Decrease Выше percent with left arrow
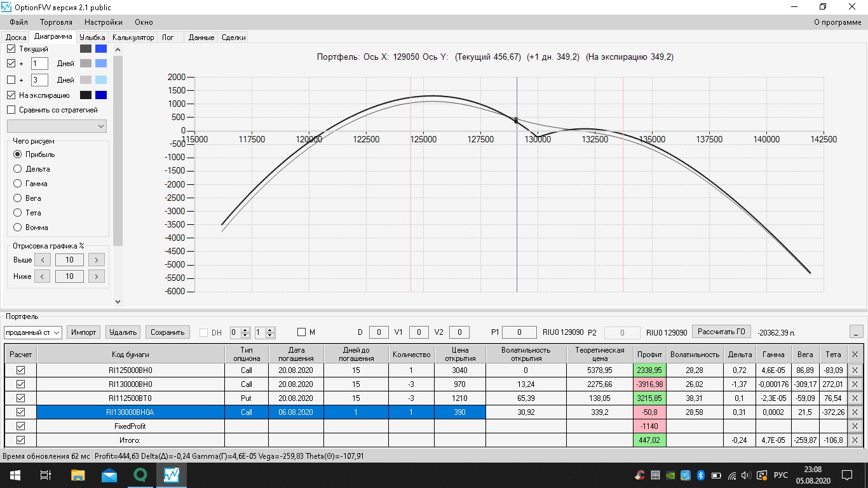 42,259
